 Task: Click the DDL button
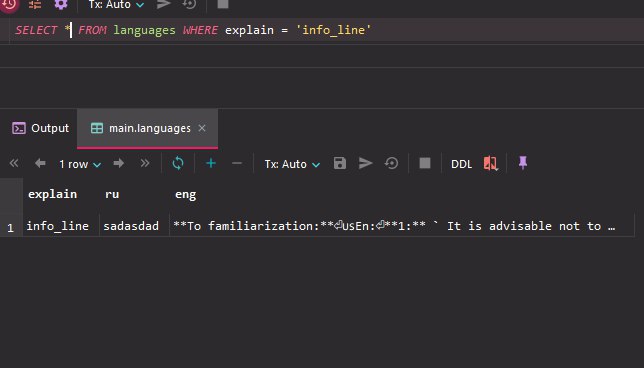click(x=461, y=164)
